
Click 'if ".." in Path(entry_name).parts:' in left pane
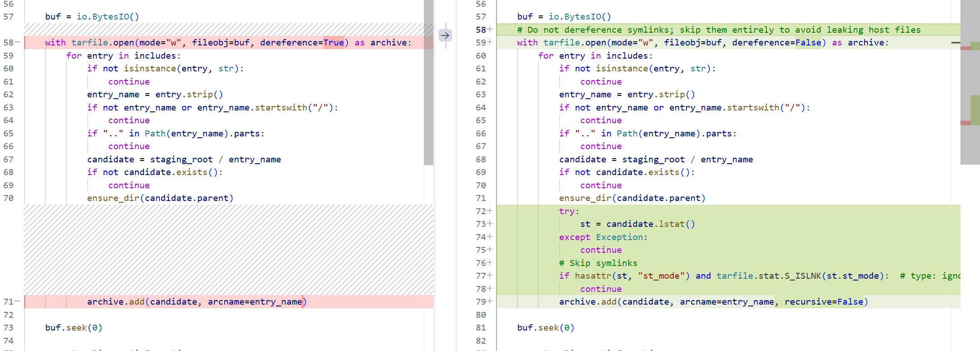pos(176,134)
